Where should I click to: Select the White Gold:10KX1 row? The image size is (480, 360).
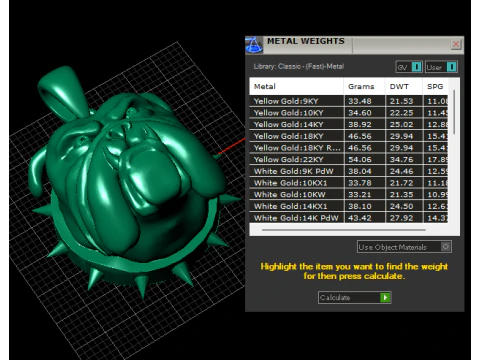pos(348,183)
